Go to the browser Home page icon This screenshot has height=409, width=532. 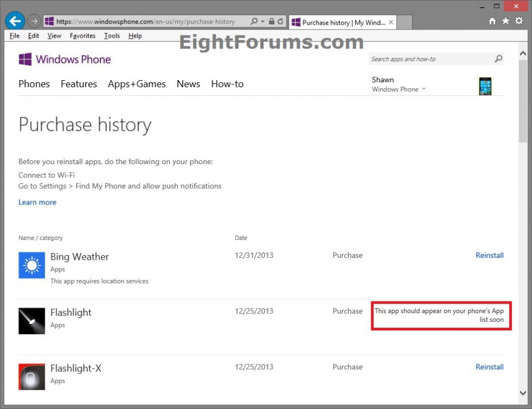pos(492,21)
